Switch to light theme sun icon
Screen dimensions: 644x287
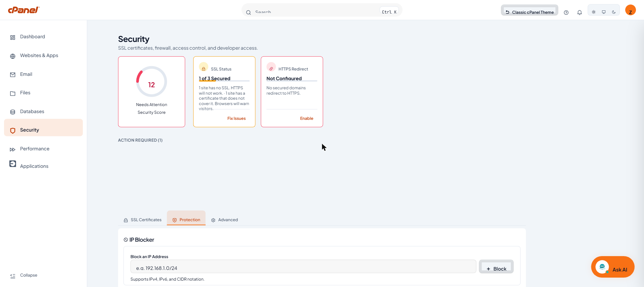tap(594, 12)
